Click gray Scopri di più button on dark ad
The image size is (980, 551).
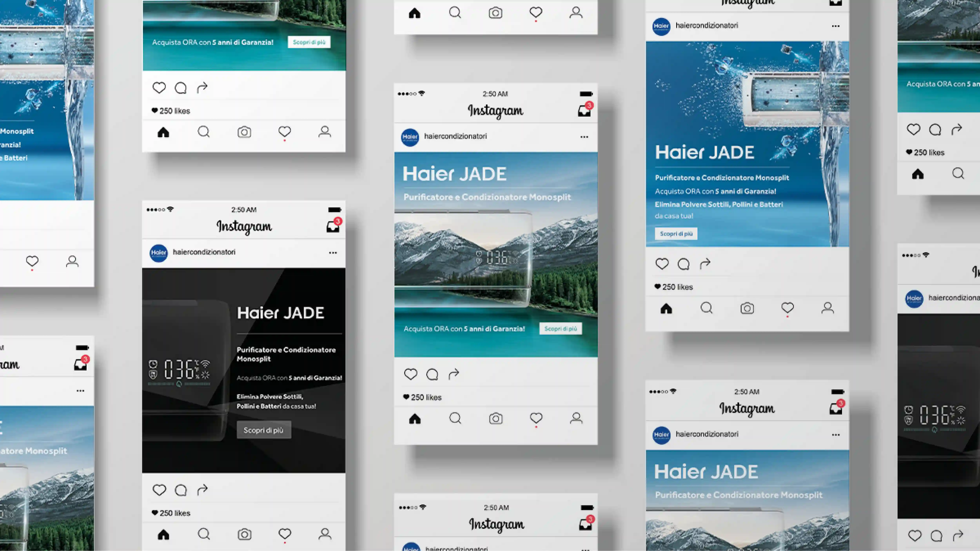pos(264,430)
